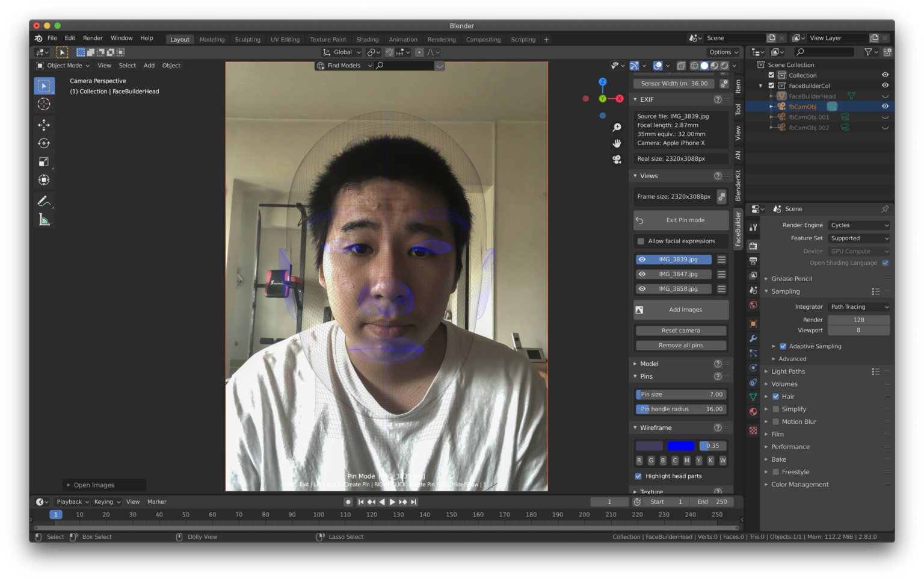Enable the Freestyle checkbox
The height and width of the screenshot is (581, 924).
(776, 472)
